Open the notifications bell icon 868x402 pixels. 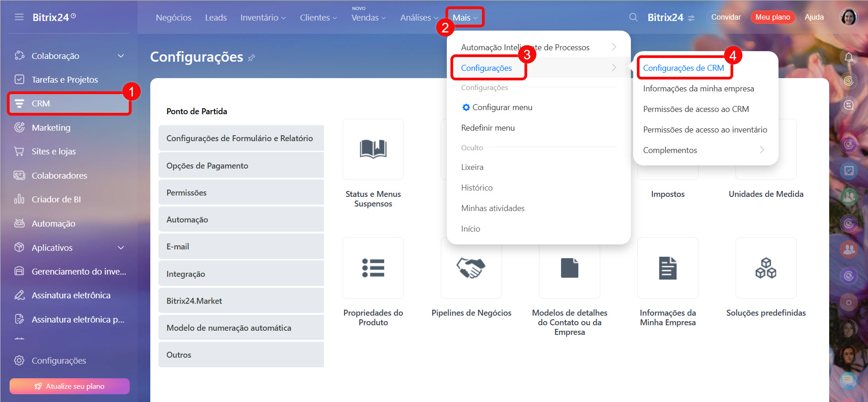click(848, 57)
